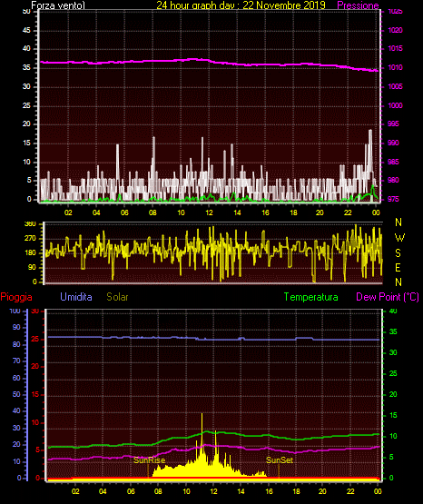Click pressure axis value 1020
Viewport: 423px width, 504px height.
coord(395,30)
